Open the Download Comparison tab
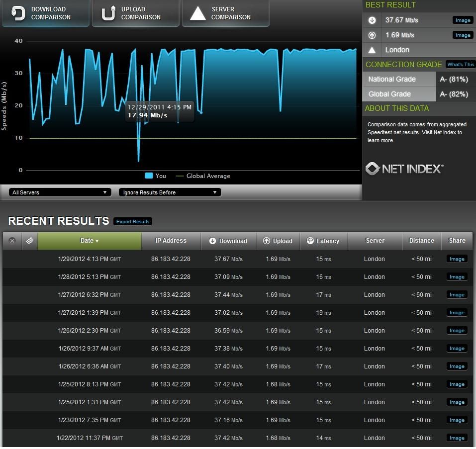 pyautogui.click(x=46, y=13)
